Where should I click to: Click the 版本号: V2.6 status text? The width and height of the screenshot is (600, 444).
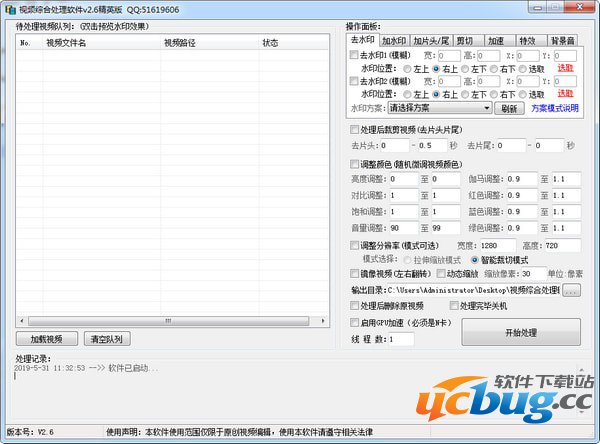30,432
